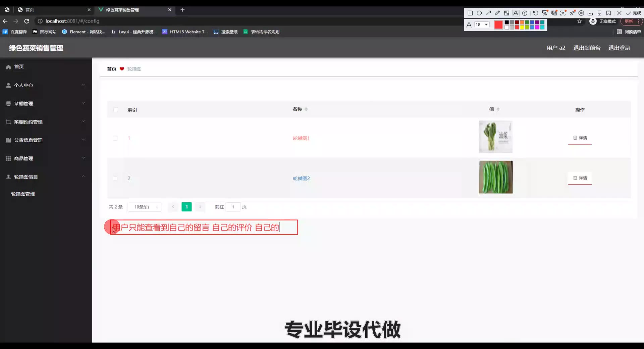Open the 百度翻译 bookmark
Viewport: 644px width, 349px height.
(x=15, y=32)
